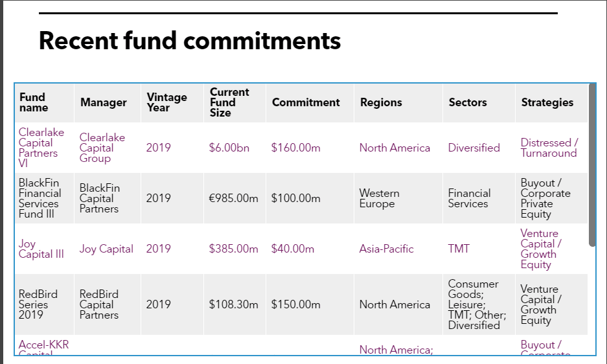Click the Strategies column header
The width and height of the screenshot is (607, 364).
point(551,102)
